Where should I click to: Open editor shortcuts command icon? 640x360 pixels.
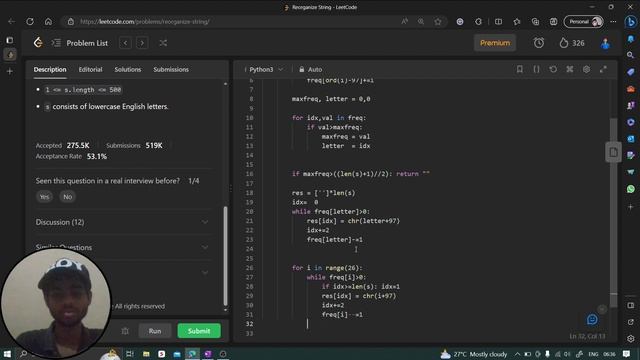coord(570,69)
